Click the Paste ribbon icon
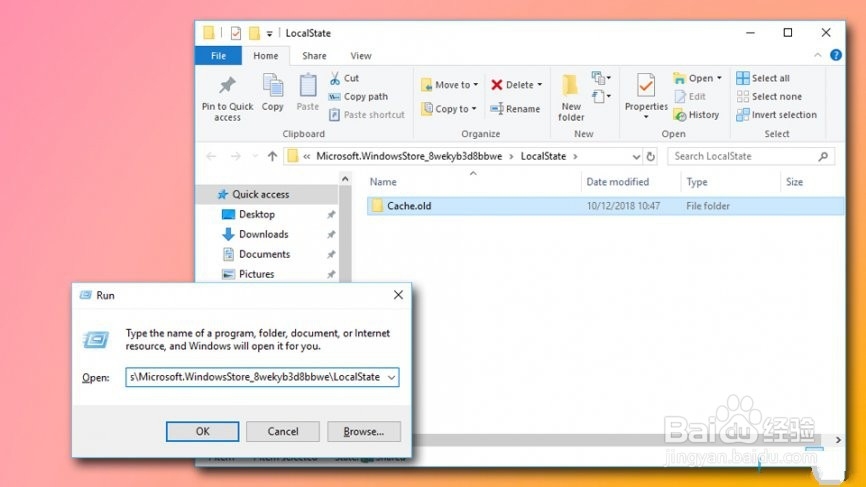This screenshot has height=487, width=866. pyautogui.click(x=308, y=93)
